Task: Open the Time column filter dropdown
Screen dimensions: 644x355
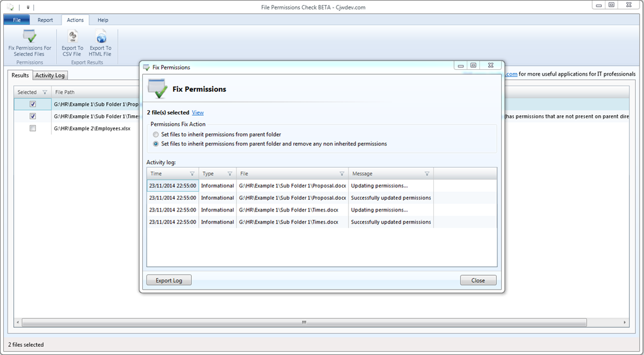Action: [192, 174]
